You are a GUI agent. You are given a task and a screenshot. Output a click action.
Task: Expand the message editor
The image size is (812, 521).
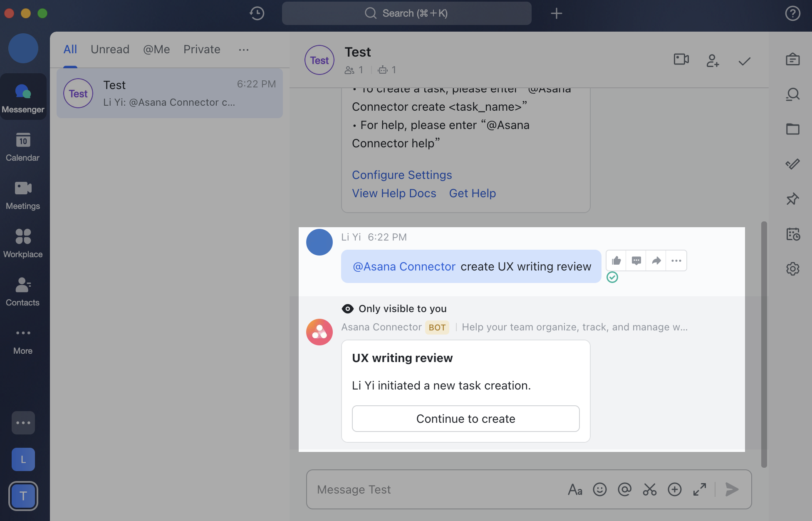(699, 489)
